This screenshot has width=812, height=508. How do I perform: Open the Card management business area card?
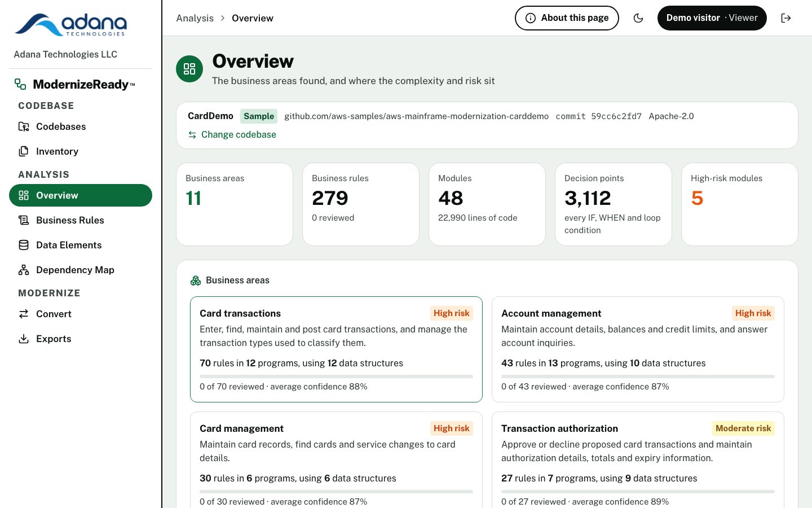(336, 460)
